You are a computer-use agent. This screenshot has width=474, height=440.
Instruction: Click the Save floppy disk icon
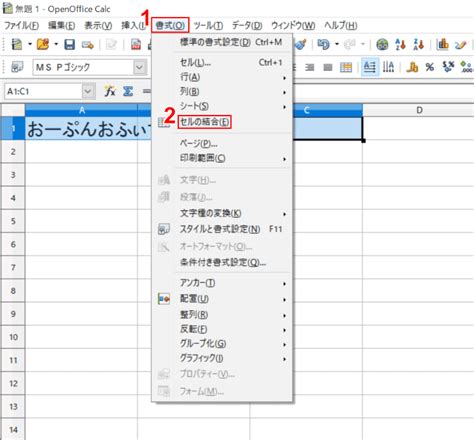click(69, 44)
